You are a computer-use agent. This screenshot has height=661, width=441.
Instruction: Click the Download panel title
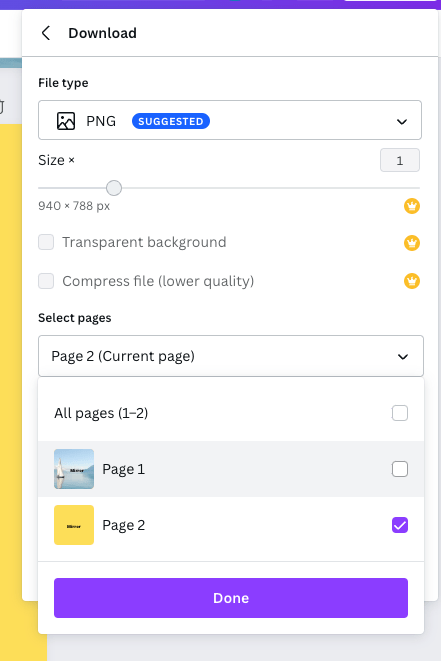102,33
